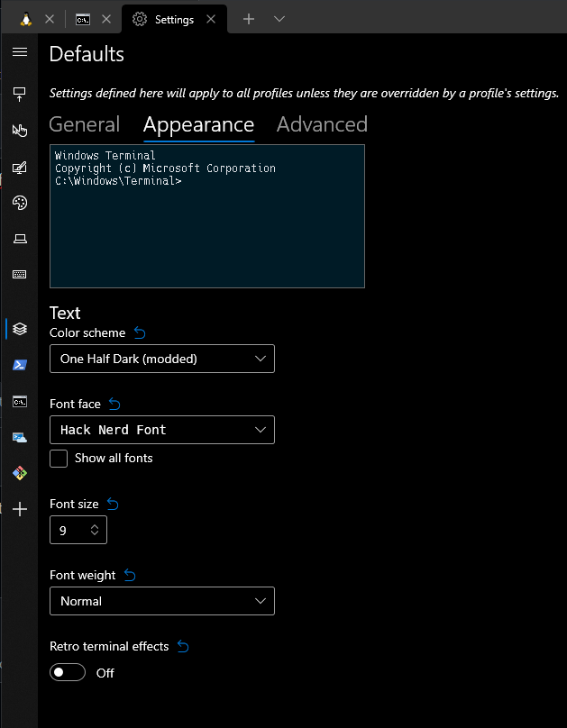Toggle Retro terminal effects on

[x=67, y=672]
